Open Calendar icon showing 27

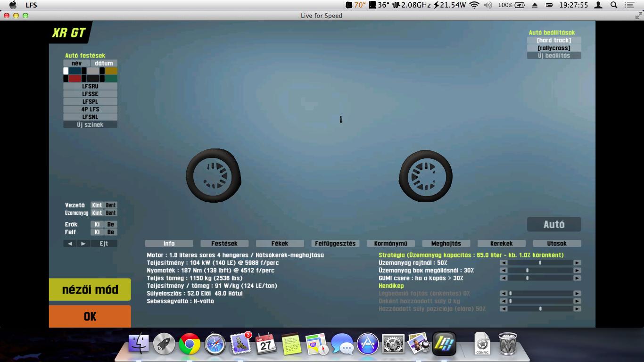point(266,344)
